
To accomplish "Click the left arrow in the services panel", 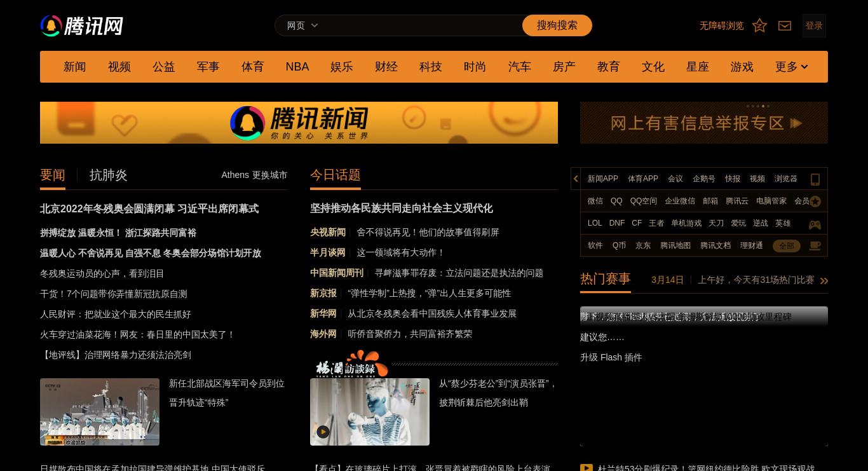I will [x=576, y=179].
